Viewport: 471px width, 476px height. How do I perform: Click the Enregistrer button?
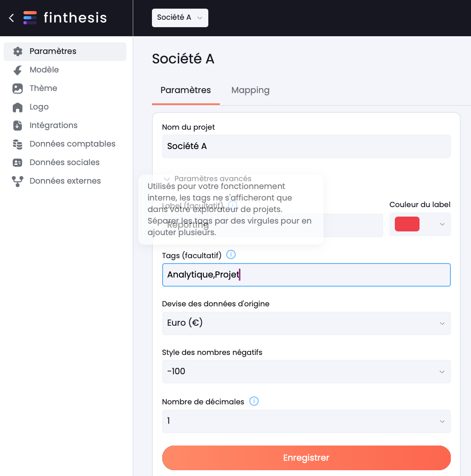click(306, 458)
